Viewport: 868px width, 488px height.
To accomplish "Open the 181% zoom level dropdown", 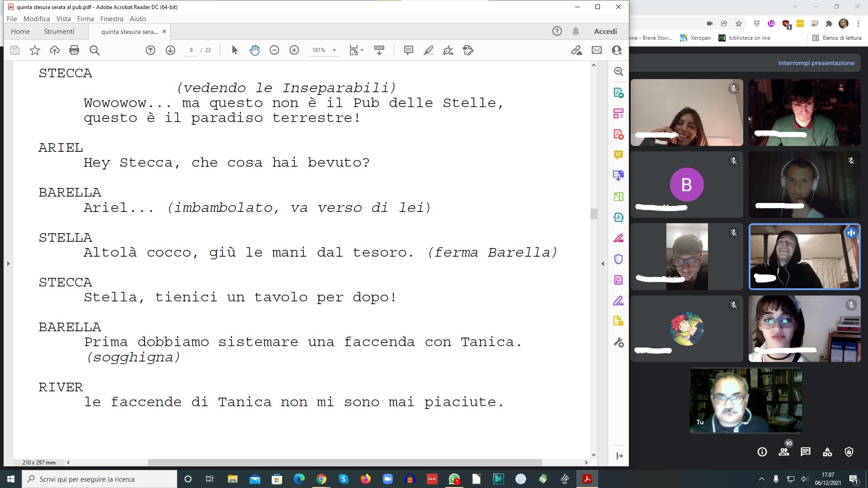I will point(335,50).
